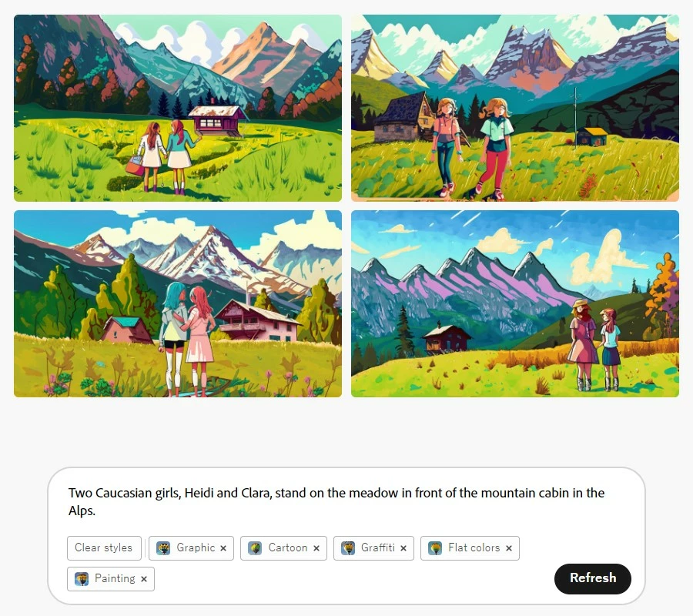693x616 pixels.
Task: Open the bottom-left image with blue-haired girl
Action: tap(178, 303)
